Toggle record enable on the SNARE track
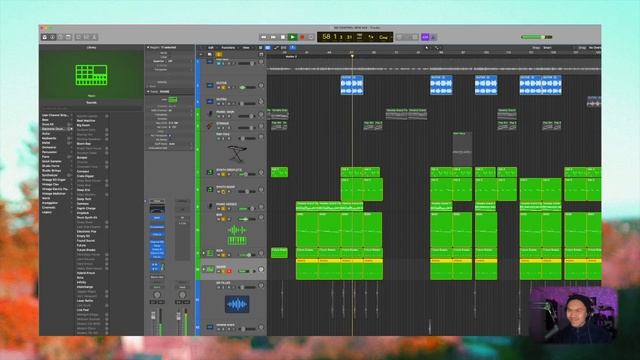Screen dimensions: 640x360 click(229, 271)
